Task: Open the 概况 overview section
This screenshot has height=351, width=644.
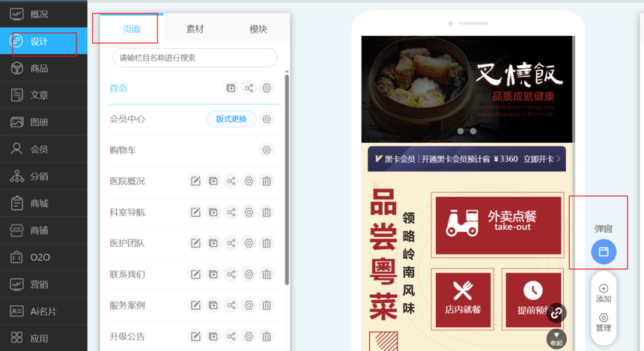Action: pos(43,14)
